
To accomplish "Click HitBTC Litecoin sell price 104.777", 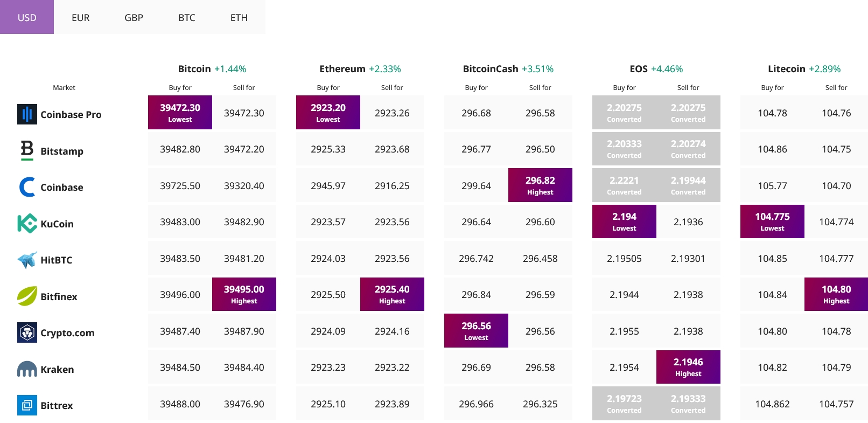I will (x=836, y=258).
